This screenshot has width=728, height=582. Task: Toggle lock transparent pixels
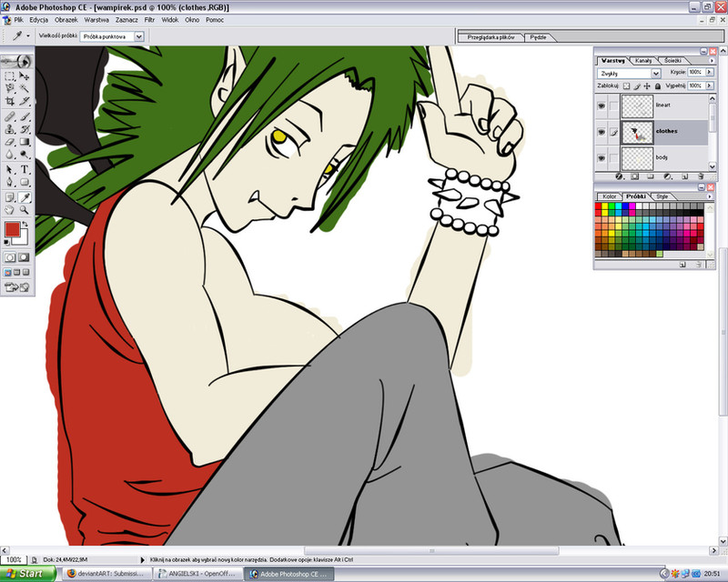coord(626,85)
